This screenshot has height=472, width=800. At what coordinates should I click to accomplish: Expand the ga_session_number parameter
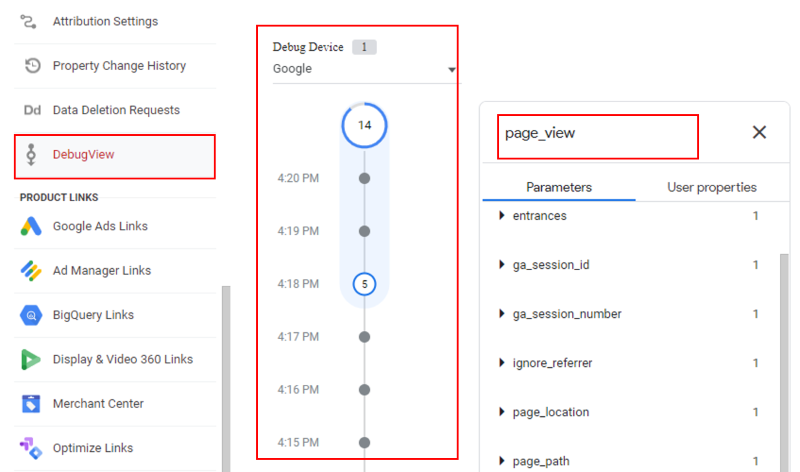pos(502,314)
